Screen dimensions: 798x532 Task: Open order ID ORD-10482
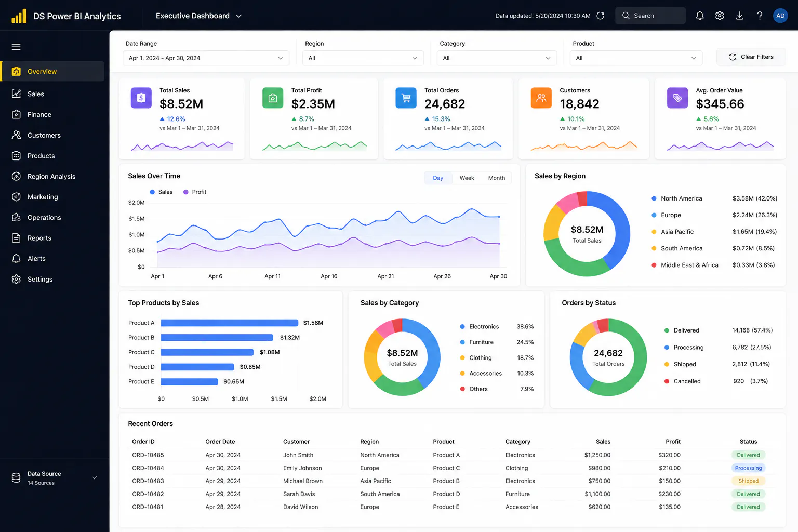148,494
